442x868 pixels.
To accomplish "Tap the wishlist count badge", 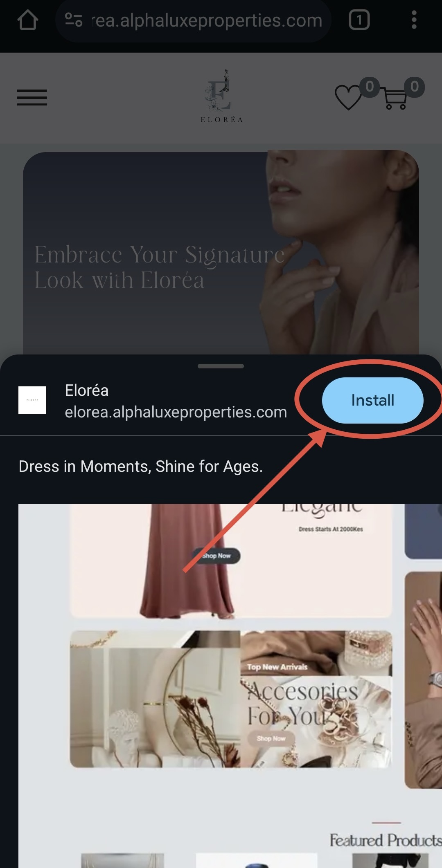I will pyautogui.click(x=370, y=87).
